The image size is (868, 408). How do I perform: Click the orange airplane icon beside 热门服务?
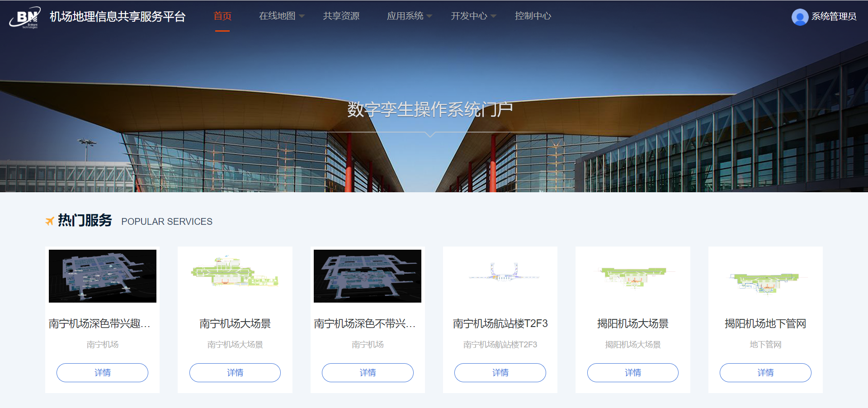[50, 221]
